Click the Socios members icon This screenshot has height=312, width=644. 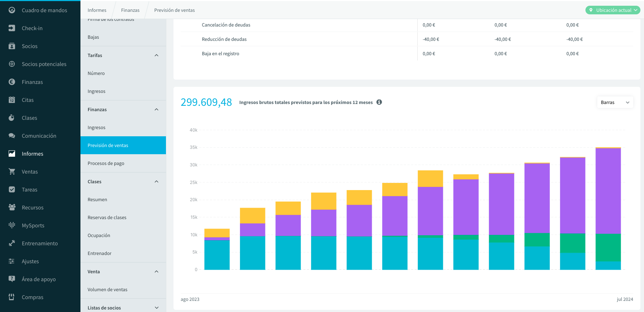12,46
